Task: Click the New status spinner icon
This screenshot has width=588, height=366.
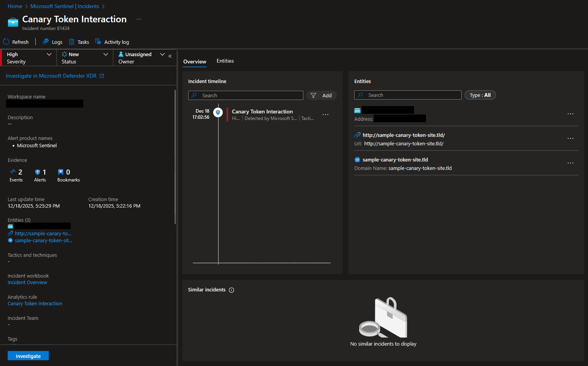Action: tap(65, 54)
